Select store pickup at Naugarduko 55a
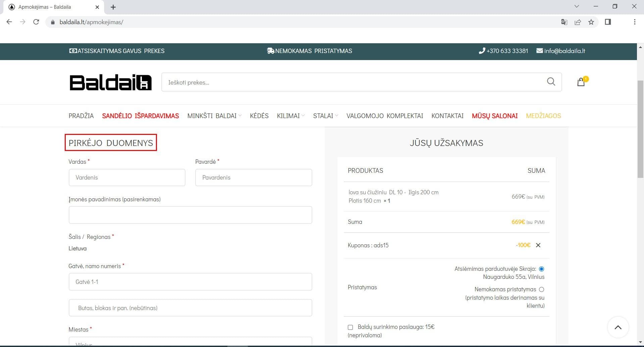 click(x=541, y=269)
